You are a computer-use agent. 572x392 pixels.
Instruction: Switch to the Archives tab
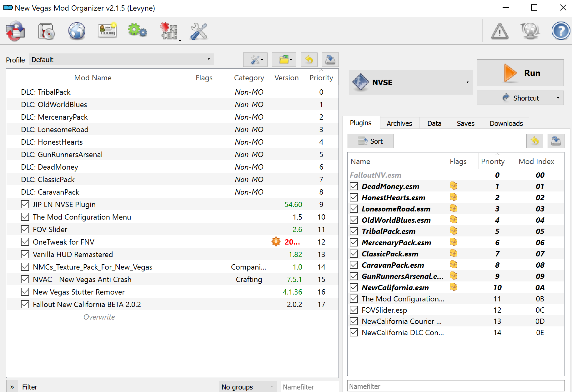coord(399,123)
